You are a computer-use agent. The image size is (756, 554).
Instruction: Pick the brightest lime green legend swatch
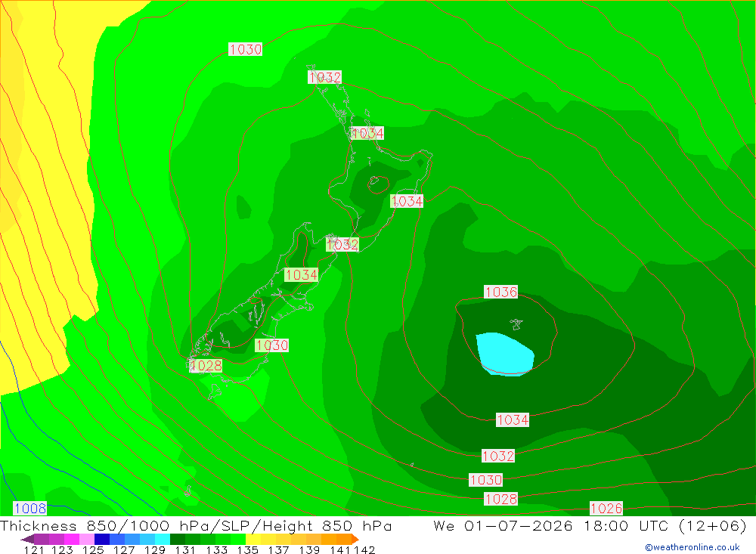(238, 539)
